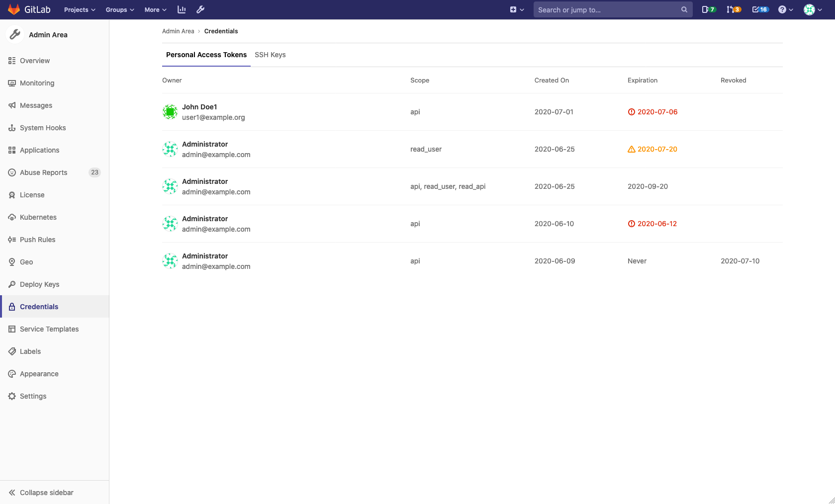Collapse the admin sidebar
835x504 pixels.
(x=46, y=493)
